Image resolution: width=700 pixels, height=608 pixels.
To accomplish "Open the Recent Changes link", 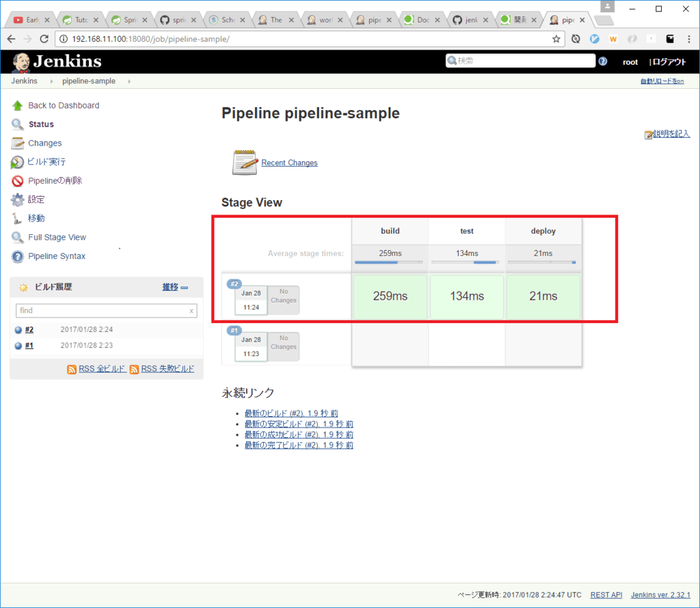I will 289,163.
